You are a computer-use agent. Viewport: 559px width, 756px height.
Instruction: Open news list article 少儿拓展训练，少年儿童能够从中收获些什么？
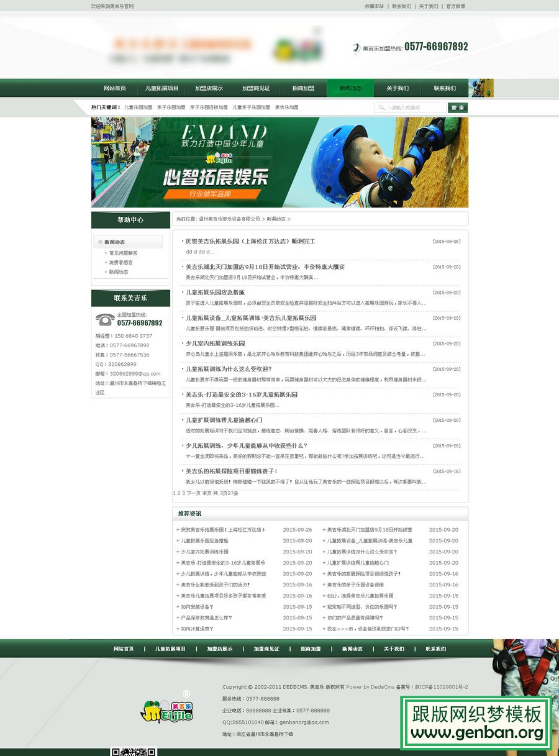pos(247,445)
